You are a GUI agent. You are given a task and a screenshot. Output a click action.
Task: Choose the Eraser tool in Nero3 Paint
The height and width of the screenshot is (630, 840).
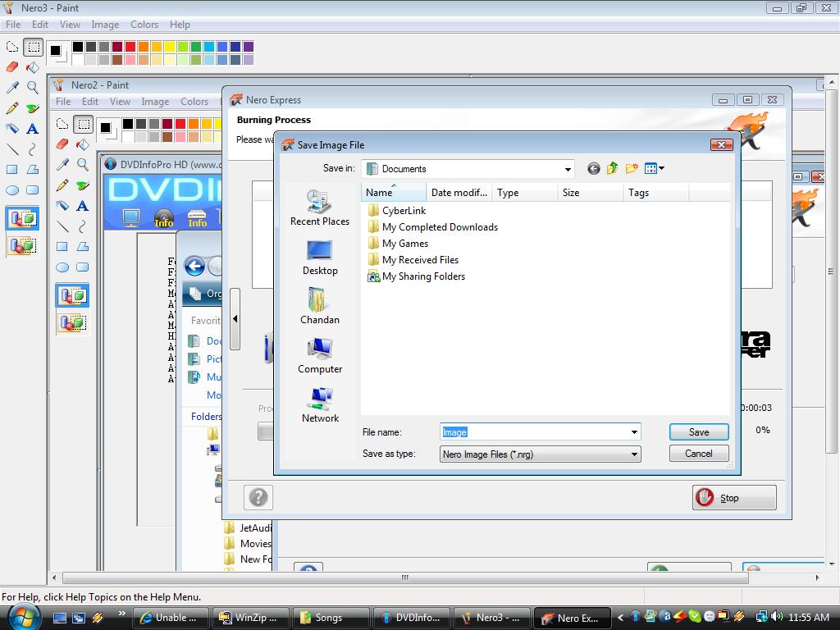pos(12,67)
